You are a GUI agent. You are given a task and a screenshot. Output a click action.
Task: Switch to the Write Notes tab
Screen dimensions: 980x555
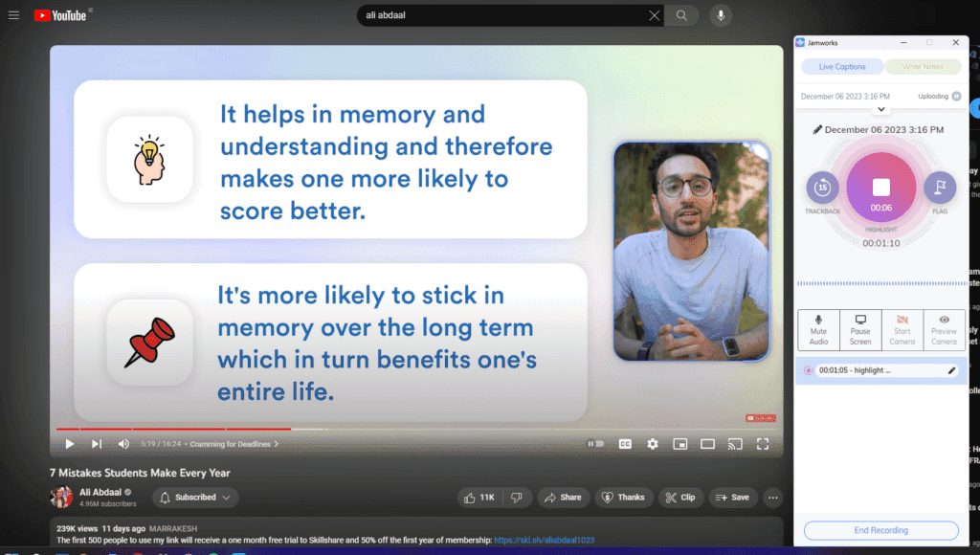(x=921, y=66)
